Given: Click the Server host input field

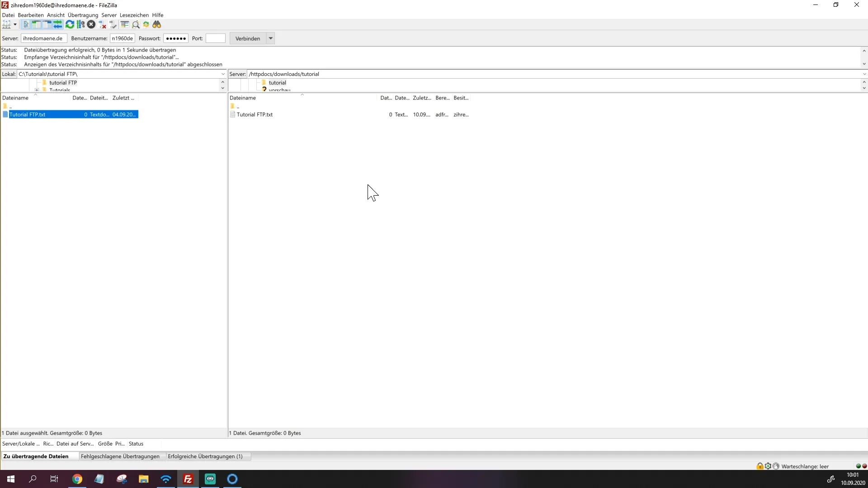Looking at the screenshot, I should [x=44, y=38].
